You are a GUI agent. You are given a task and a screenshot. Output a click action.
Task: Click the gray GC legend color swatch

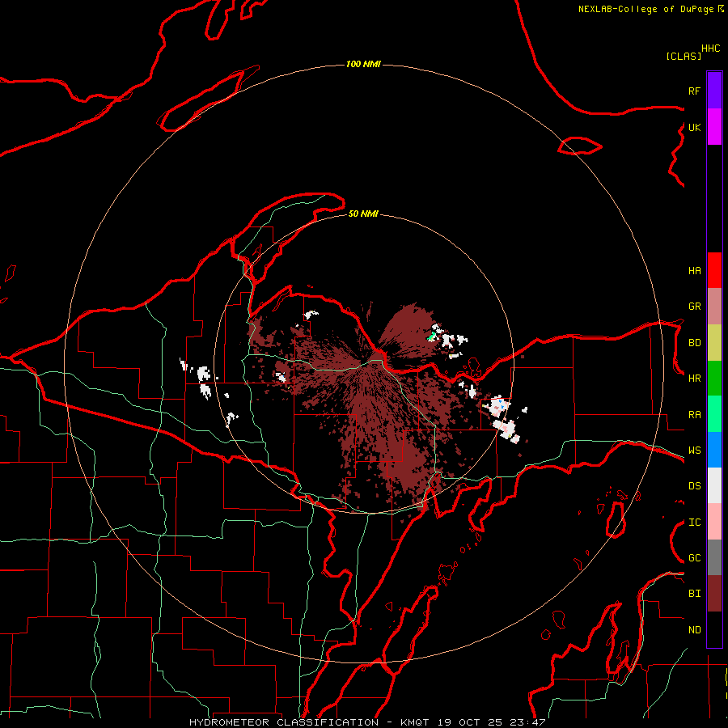click(714, 557)
